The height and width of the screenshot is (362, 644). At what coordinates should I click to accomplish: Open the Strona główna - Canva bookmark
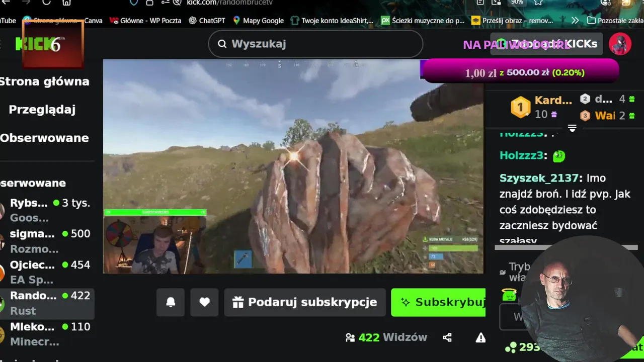tap(62, 21)
